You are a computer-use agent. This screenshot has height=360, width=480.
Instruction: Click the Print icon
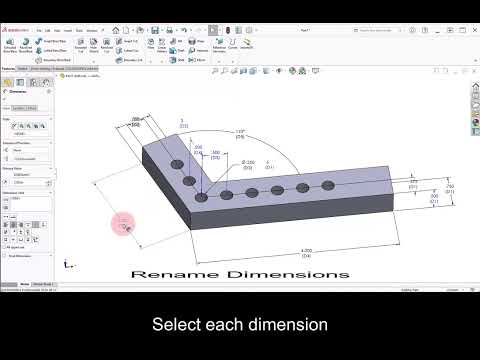pyautogui.click(x=170, y=30)
